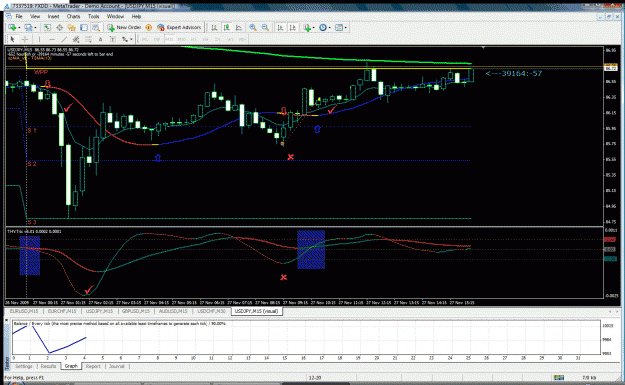
Task: Switch to the EURCHF,M15 chart tab
Action: (x=62, y=311)
